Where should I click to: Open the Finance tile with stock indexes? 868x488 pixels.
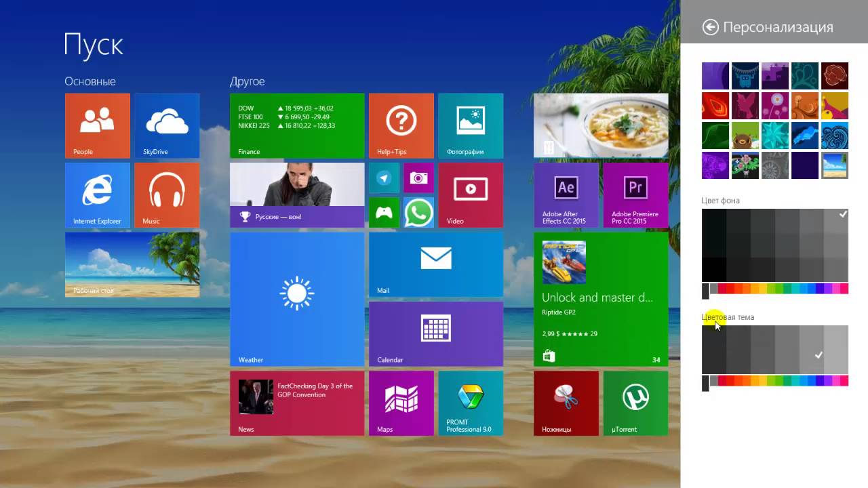(x=297, y=126)
